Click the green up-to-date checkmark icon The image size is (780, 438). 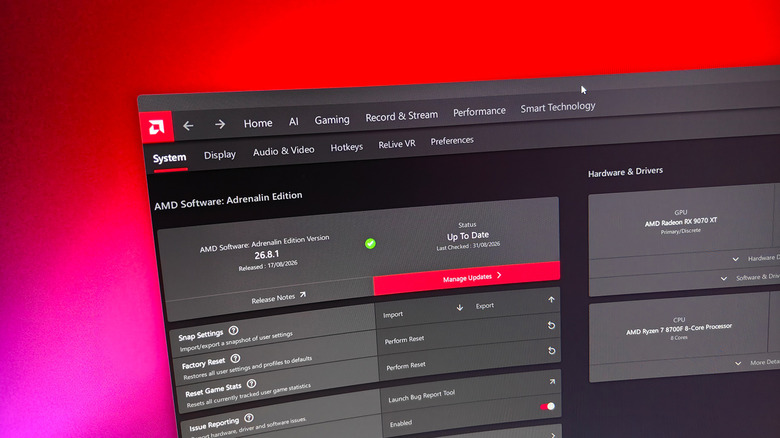coord(370,243)
